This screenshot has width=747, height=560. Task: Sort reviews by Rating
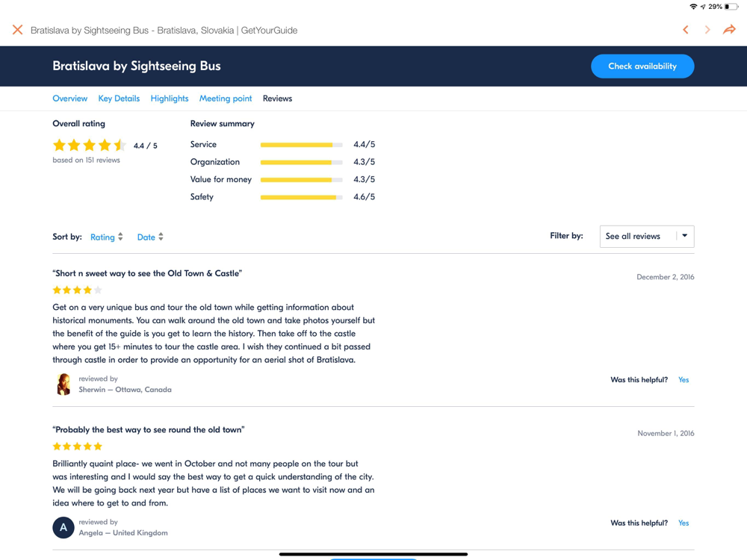102,237
